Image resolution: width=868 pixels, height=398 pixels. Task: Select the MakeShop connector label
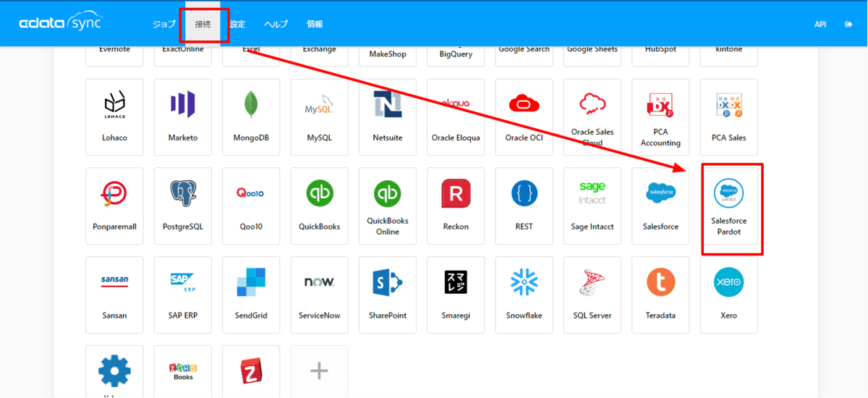click(388, 54)
